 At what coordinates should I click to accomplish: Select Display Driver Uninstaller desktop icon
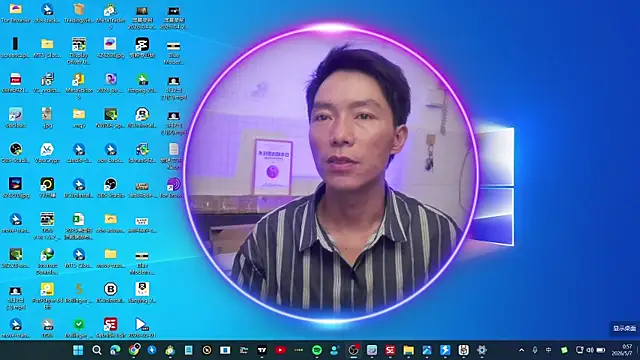[x=79, y=51]
